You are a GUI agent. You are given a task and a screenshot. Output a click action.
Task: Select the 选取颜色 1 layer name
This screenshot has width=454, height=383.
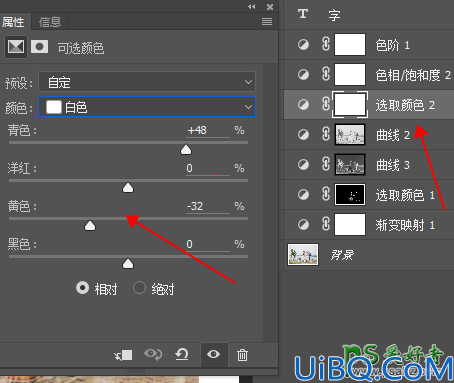point(405,195)
